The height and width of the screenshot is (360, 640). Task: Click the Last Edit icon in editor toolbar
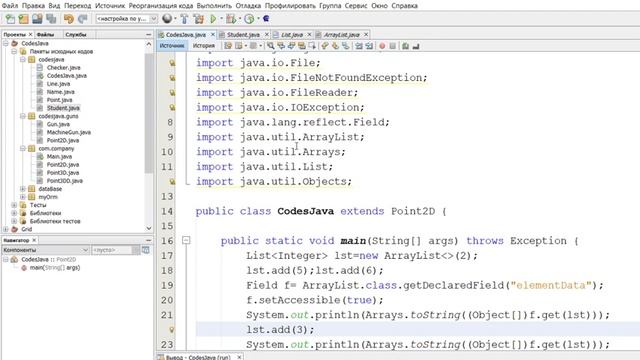pos(228,46)
